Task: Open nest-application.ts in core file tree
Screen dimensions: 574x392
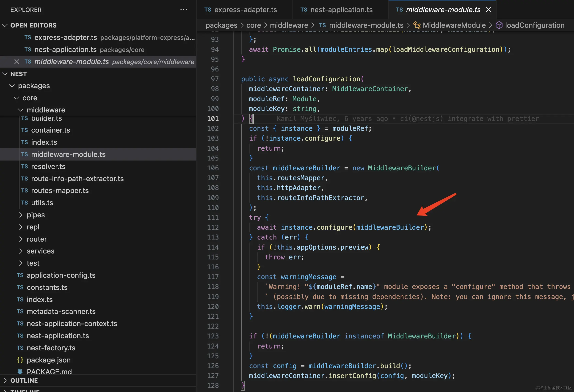Action: (98, 336)
